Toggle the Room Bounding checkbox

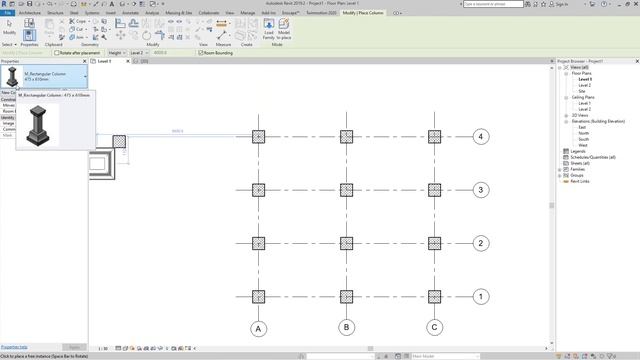(x=200, y=53)
